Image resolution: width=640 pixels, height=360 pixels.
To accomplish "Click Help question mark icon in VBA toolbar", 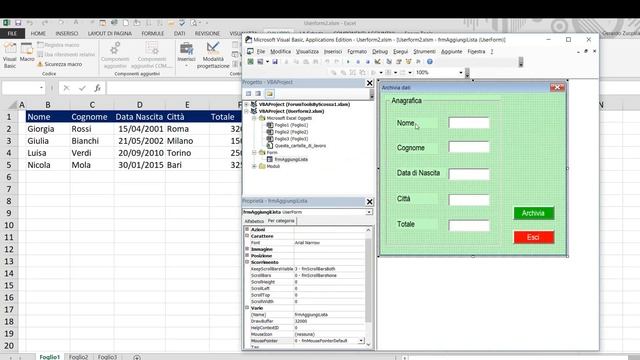I will click(x=430, y=62).
